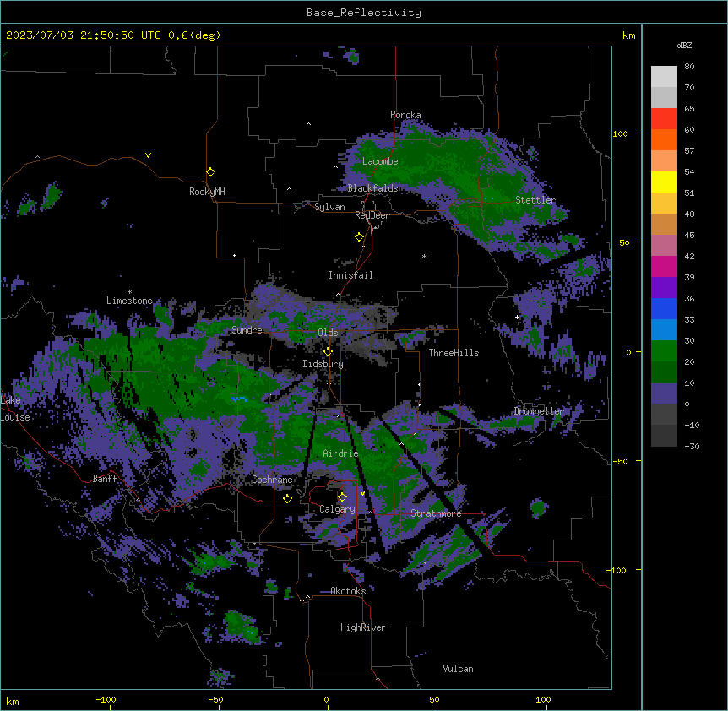This screenshot has width=728, height=711.
Task: Select the orange 60-57 dBZ legend swatch
Action: tap(664, 139)
